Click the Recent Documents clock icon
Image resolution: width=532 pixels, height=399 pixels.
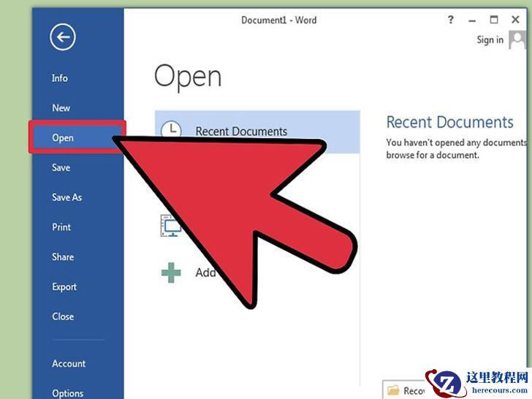171,129
